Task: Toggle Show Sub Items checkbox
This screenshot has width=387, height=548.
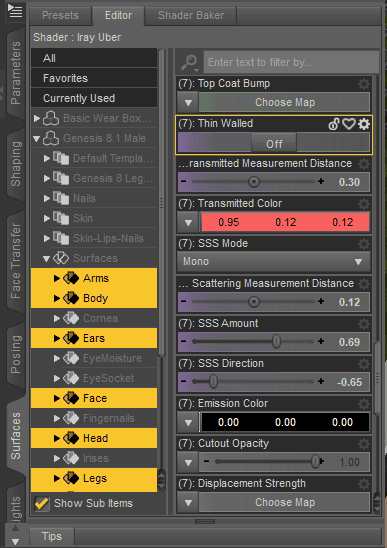Action: pyautogui.click(x=42, y=504)
